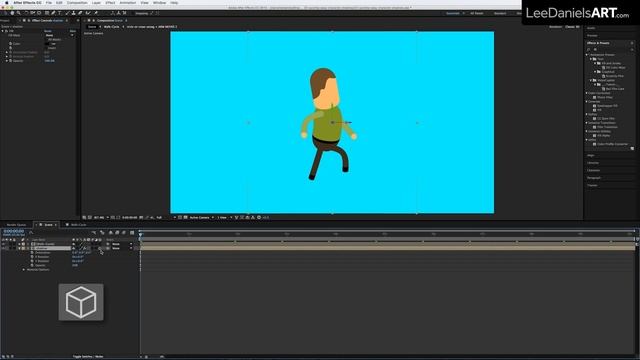The height and width of the screenshot is (360, 640).
Task: Expand the Walk-Cycle layer twirl
Action: (19, 244)
